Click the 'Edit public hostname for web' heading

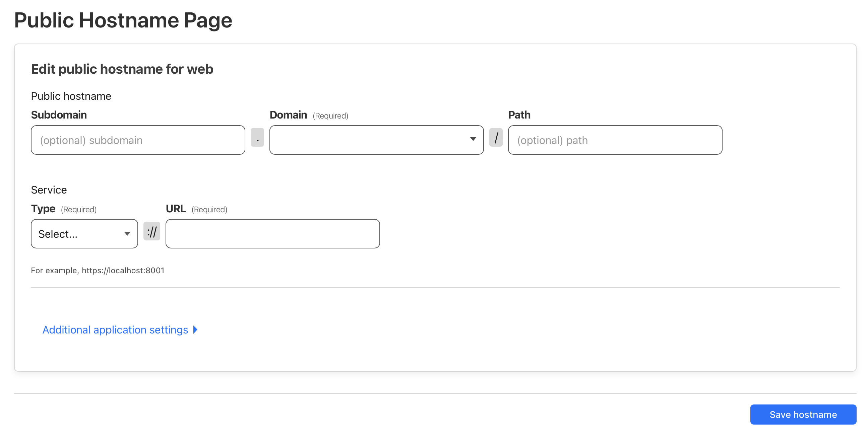coord(122,69)
